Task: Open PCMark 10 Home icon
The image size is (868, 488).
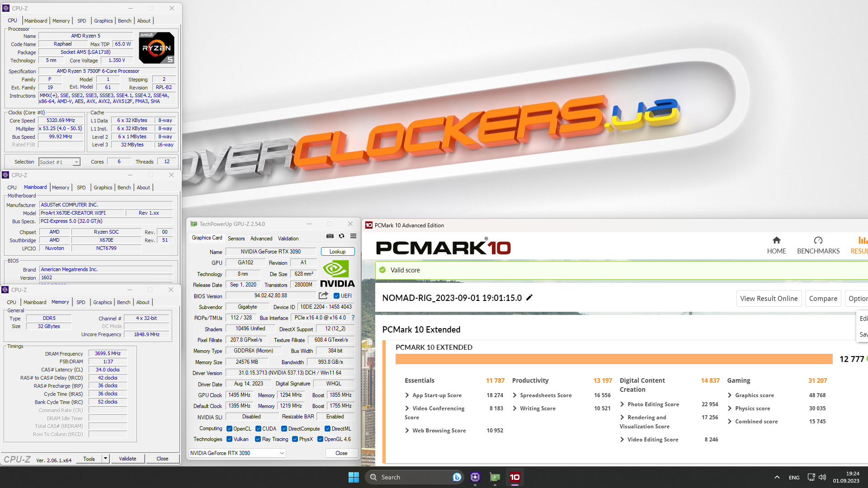Action: click(x=776, y=240)
